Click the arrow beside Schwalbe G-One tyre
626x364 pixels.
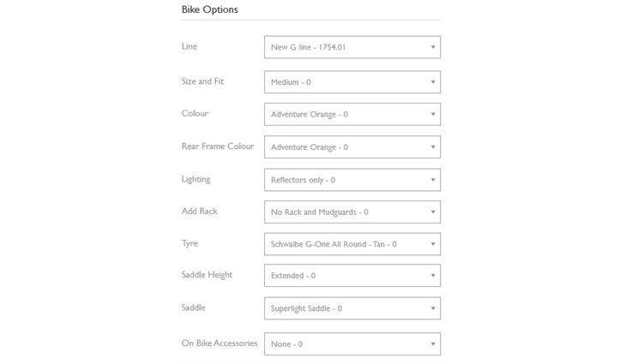click(432, 244)
